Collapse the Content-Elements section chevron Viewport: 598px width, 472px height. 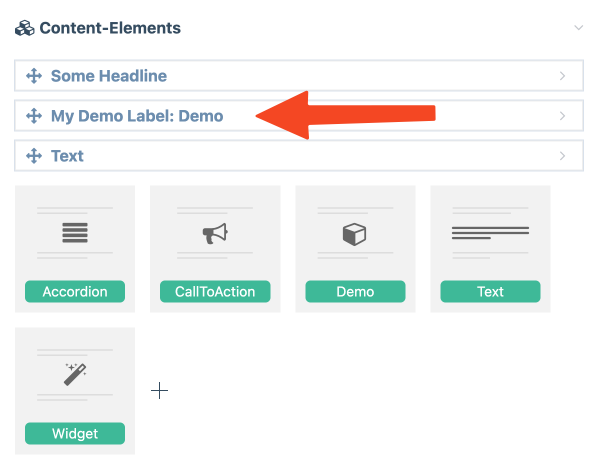(x=579, y=28)
